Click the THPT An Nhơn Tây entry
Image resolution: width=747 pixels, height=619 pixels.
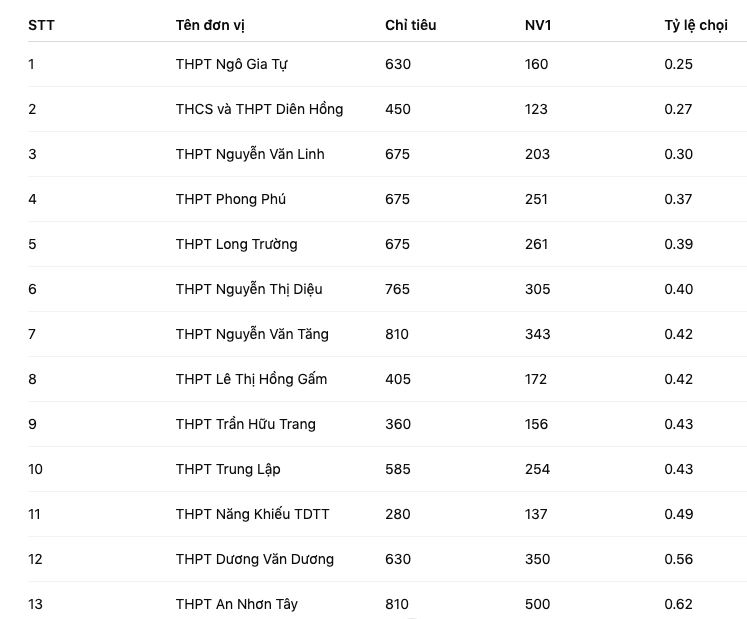(237, 604)
